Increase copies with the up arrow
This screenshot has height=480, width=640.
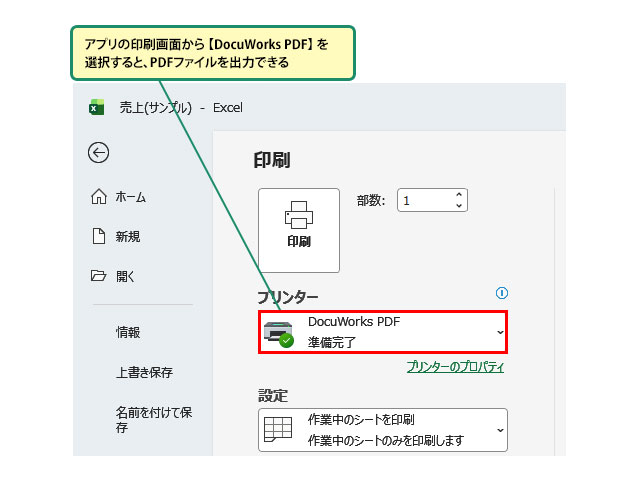[x=459, y=195]
